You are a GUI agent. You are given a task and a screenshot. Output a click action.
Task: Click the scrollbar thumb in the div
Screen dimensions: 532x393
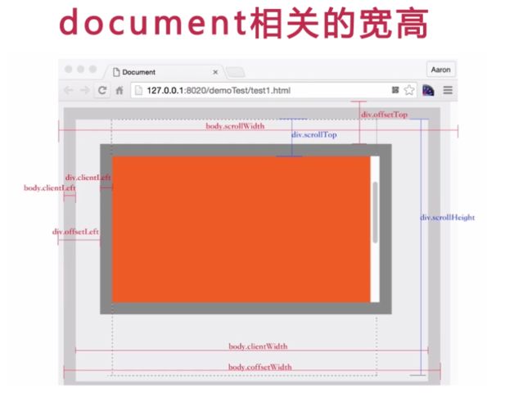tap(375, 212)
